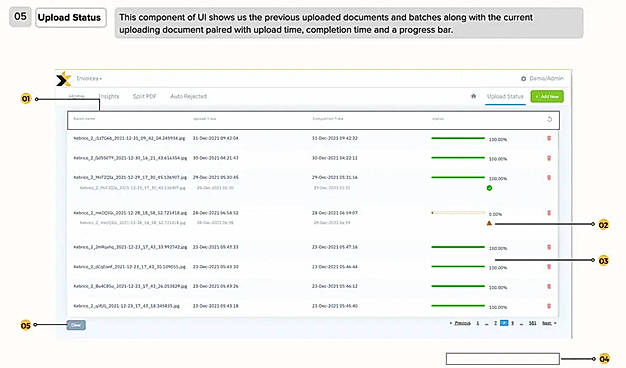The height and width of the screenshot is (368, 626).
Task: Click the Batch name column header
Action: pos(84,119)
